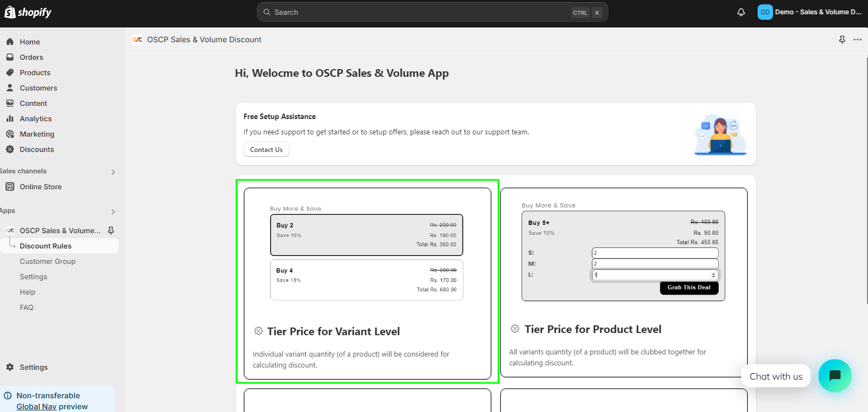Expand the Sales channels section
868x412 pixels.
point(113,172)
